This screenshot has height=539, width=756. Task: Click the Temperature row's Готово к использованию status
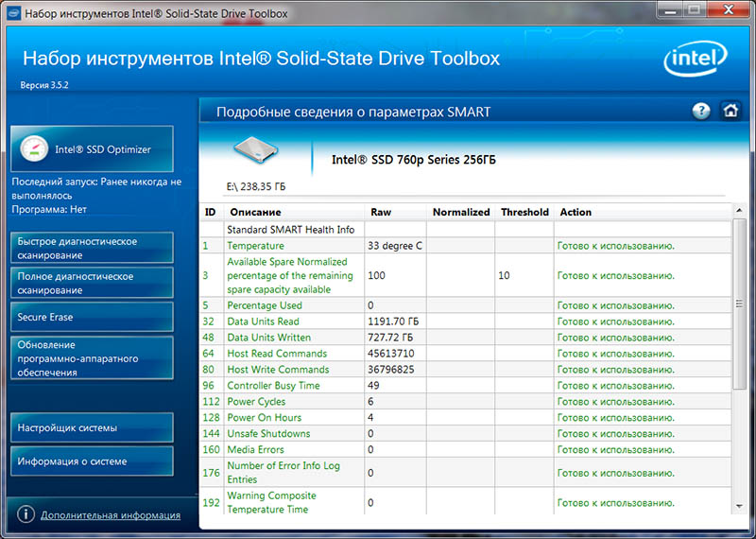(616, 246)
